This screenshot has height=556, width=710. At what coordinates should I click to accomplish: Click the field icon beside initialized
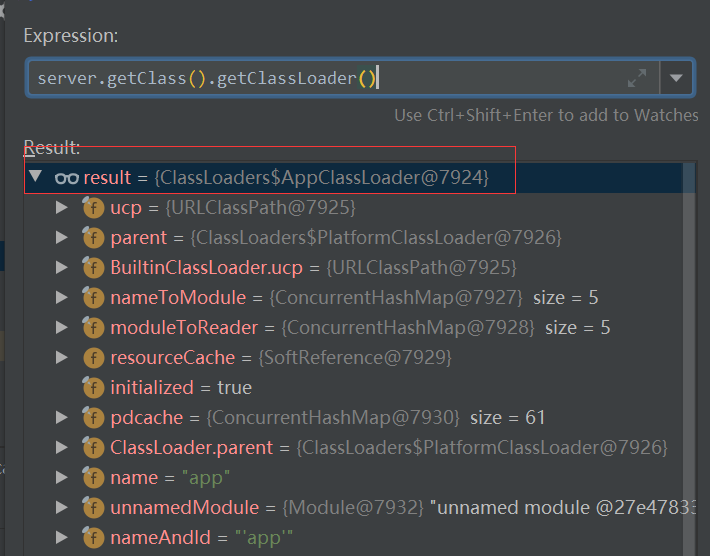94,388
